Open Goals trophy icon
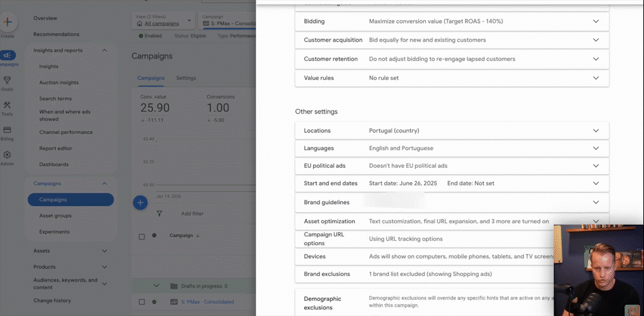644x316 pixels. [x=8, y=80]
